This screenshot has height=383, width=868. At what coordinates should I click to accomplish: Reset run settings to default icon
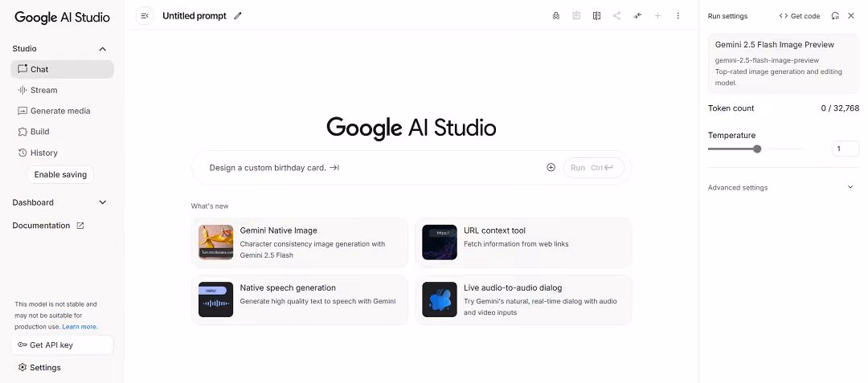click(x=835, y=16)
